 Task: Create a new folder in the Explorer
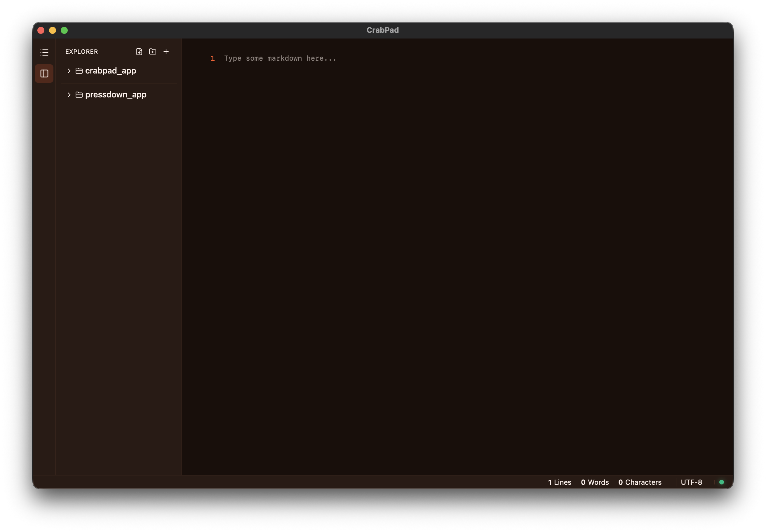[152, 52]
